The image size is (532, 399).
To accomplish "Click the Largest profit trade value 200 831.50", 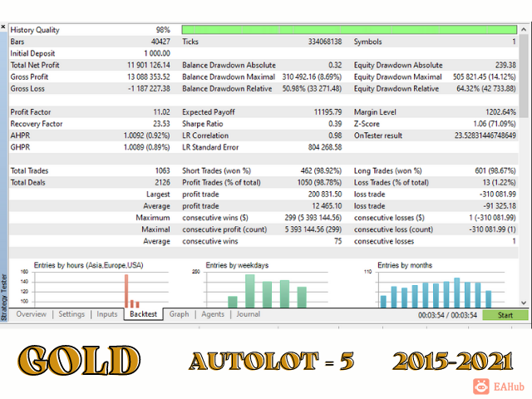I will (325, 195).
